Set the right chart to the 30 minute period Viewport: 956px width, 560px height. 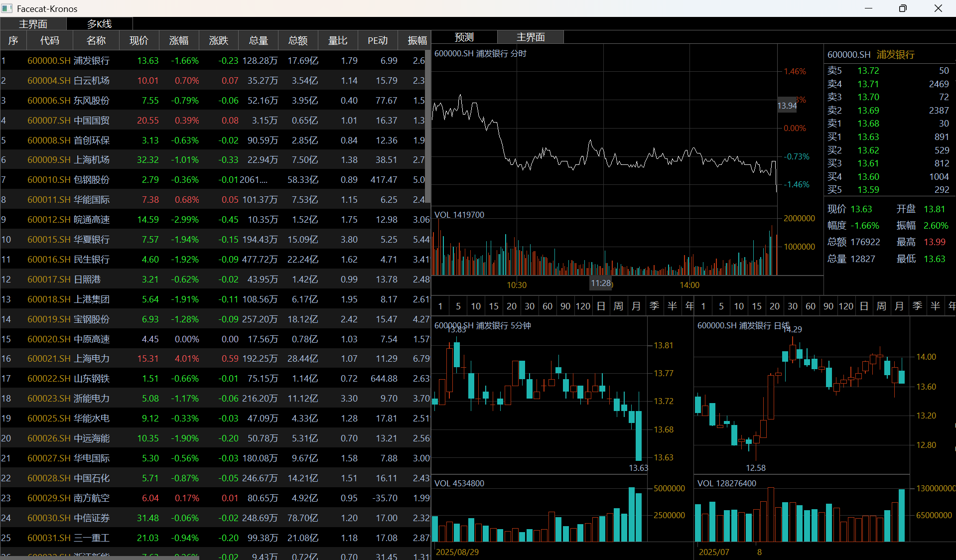coord(793,306)
